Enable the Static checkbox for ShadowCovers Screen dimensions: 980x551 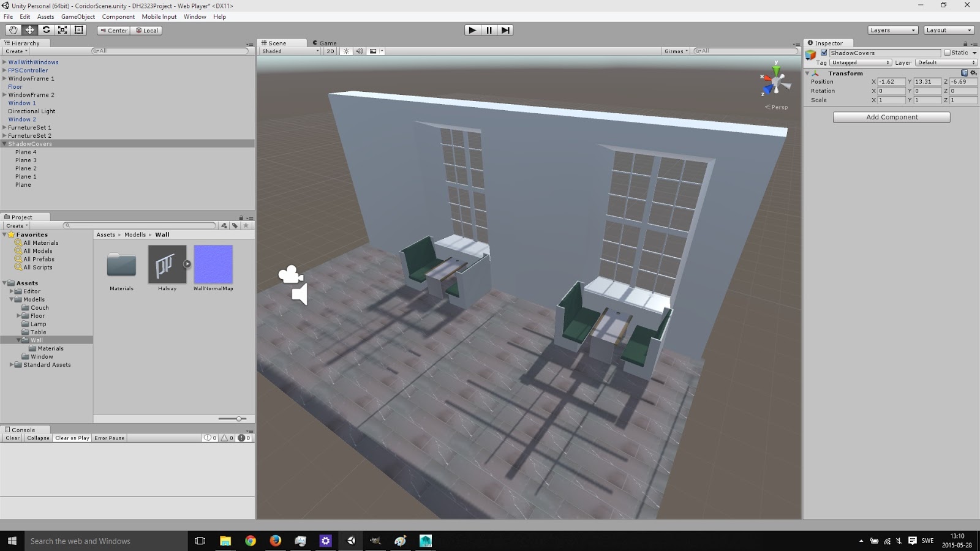click(948, 53)
